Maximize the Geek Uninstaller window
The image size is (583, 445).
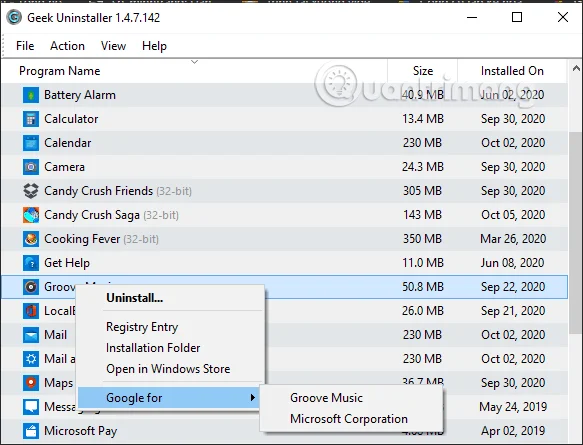point(517,17)
